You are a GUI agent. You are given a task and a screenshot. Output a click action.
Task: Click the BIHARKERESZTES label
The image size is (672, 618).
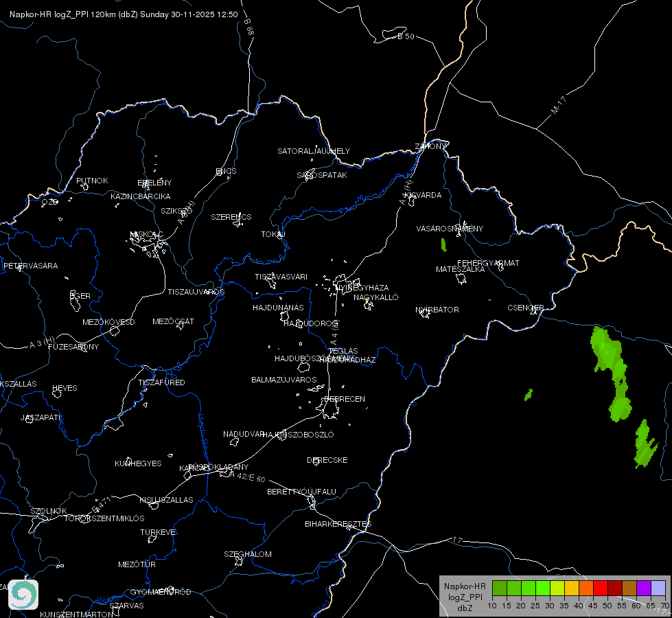tap(338, 524)
